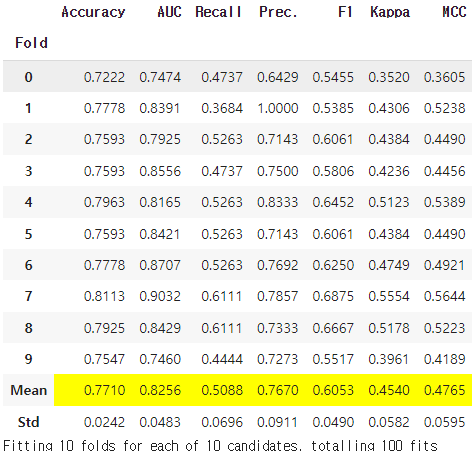476x452 pixels.
Task: Click the Prec. column header
Action: (278, 12)
